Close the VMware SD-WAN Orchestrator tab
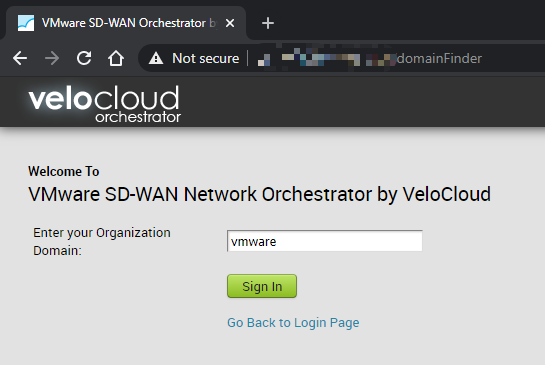This screenshot has width=545, height=365. click(230, 23)
